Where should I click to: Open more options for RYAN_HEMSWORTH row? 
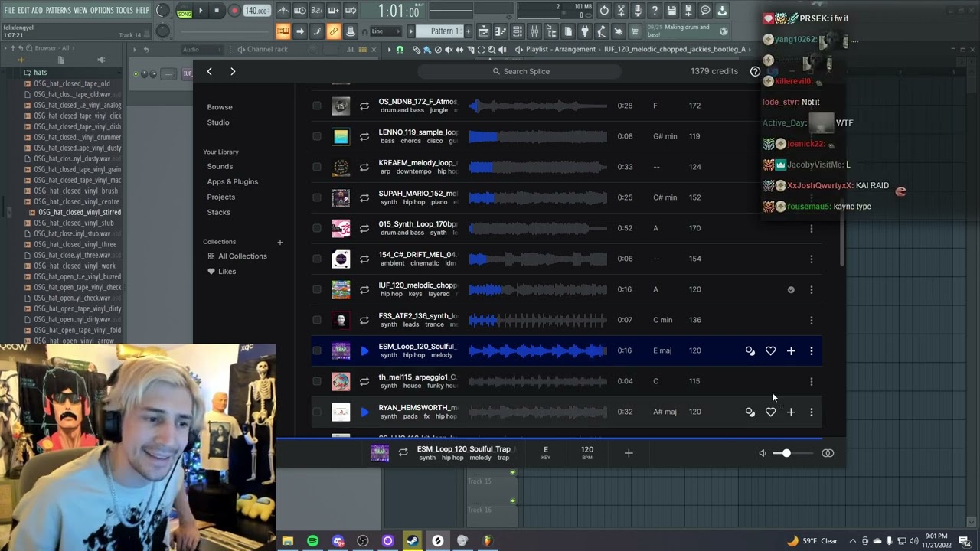coord(812,412)
